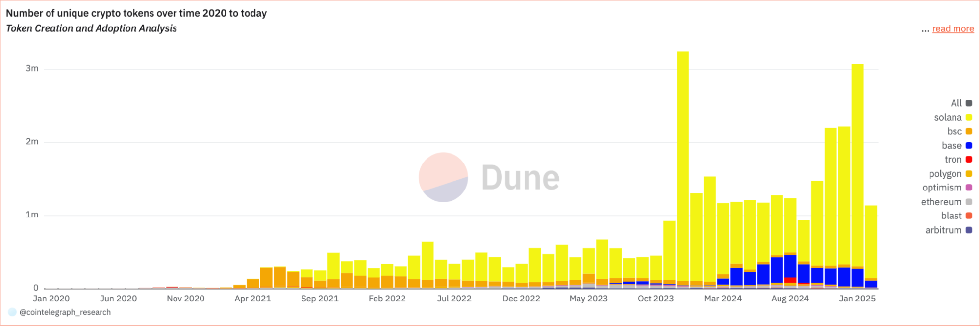Click the cointelegraph_research avatar icon
Image resolution: width=980 pixels, height=326 pixels.
point(12,312)
